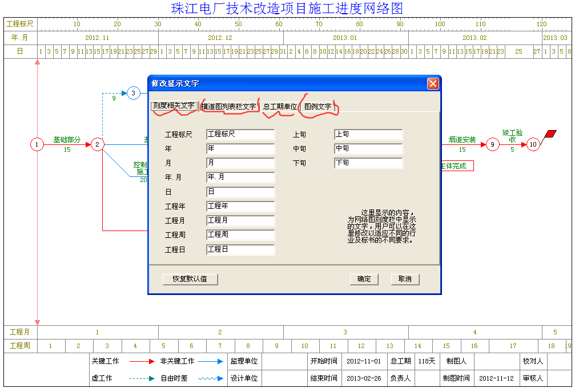Select network node 3 circle
Screen dimensions: 579x392
point(133,93)
